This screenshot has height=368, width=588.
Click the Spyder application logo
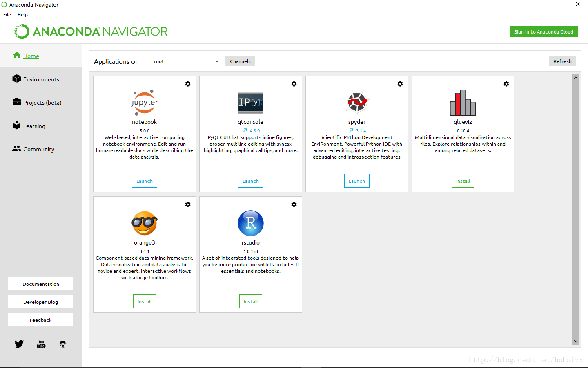[357, 102]
